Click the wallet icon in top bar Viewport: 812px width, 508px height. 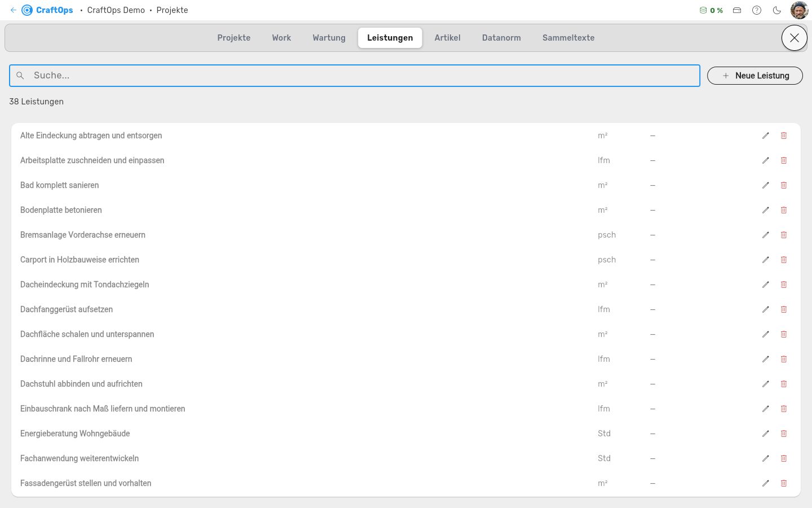(x=737, y=10)
